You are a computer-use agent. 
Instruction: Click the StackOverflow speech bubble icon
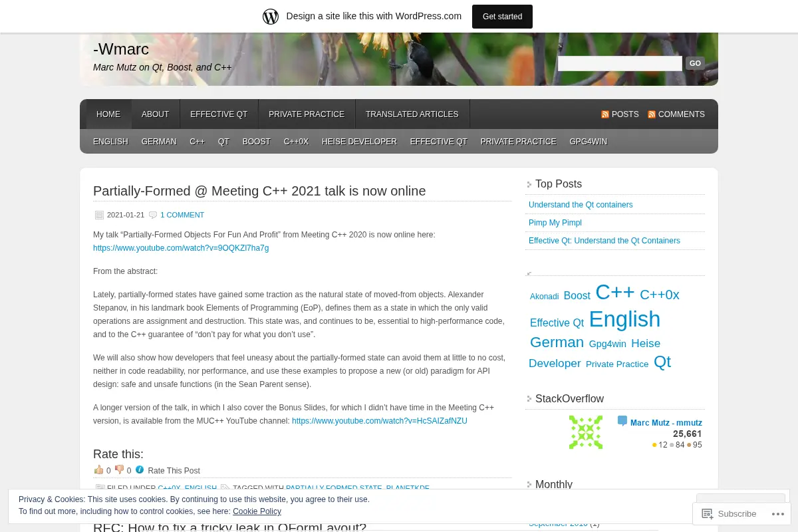tap(622, 421)
